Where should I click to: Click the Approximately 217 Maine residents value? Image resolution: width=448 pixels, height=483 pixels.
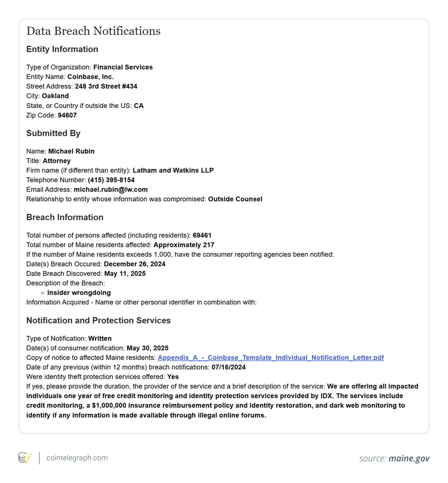coord(184,245)
